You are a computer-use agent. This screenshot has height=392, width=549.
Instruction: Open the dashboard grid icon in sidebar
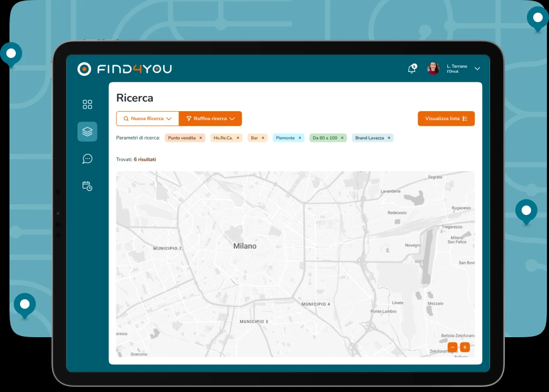(x=87, y=104)
